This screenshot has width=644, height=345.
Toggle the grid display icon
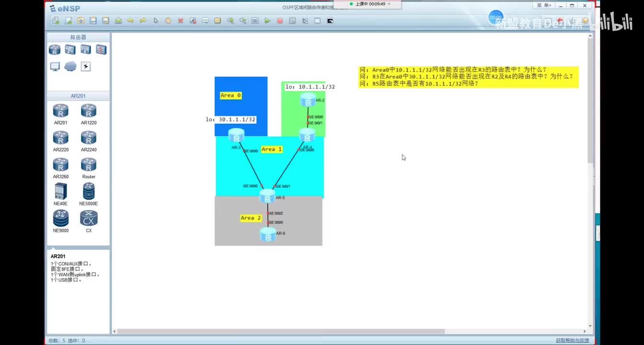click(317, 21)
